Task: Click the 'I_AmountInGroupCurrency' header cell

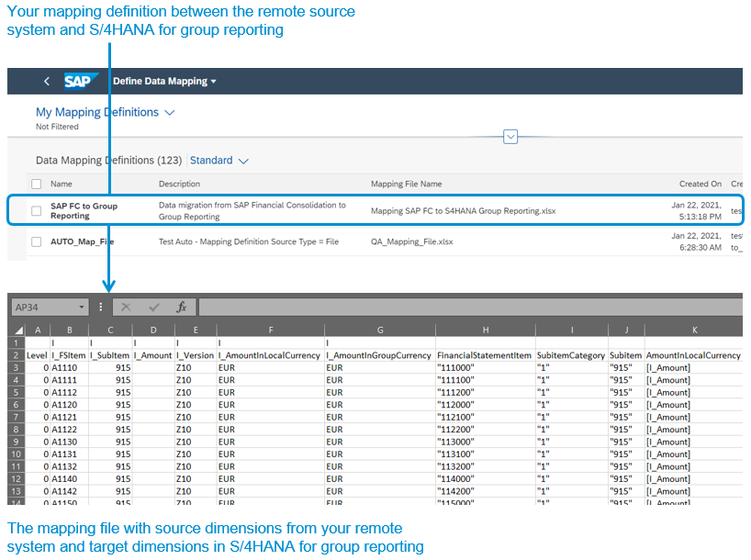Action: [380, 355]
